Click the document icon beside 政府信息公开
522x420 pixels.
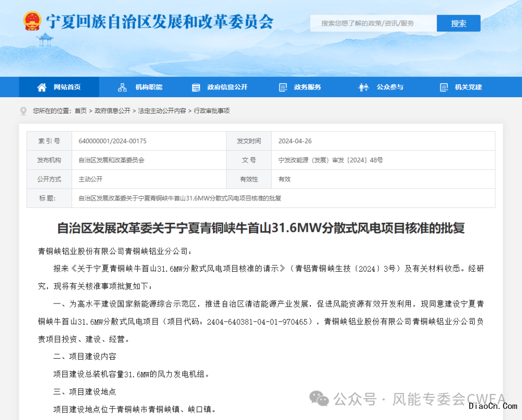[x=196, y=87]
